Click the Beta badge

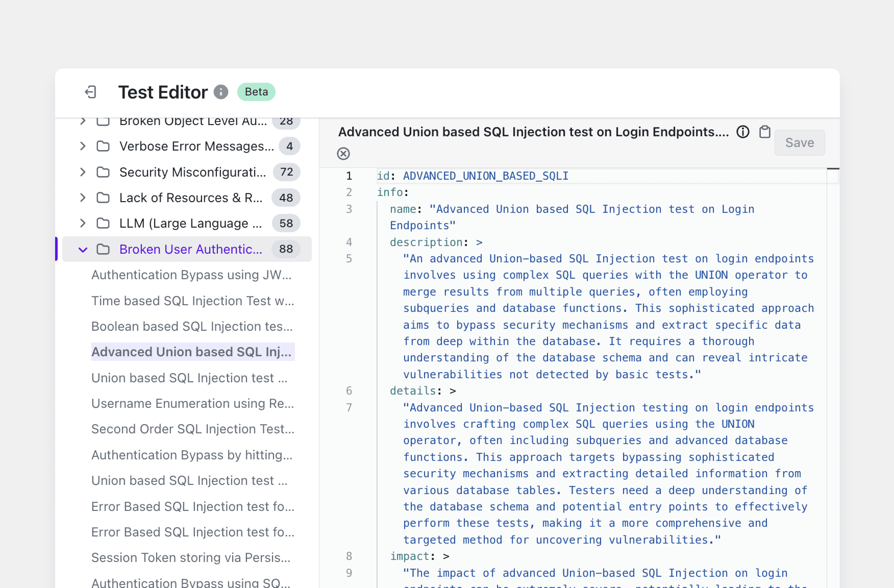click(x=256, y=92)
